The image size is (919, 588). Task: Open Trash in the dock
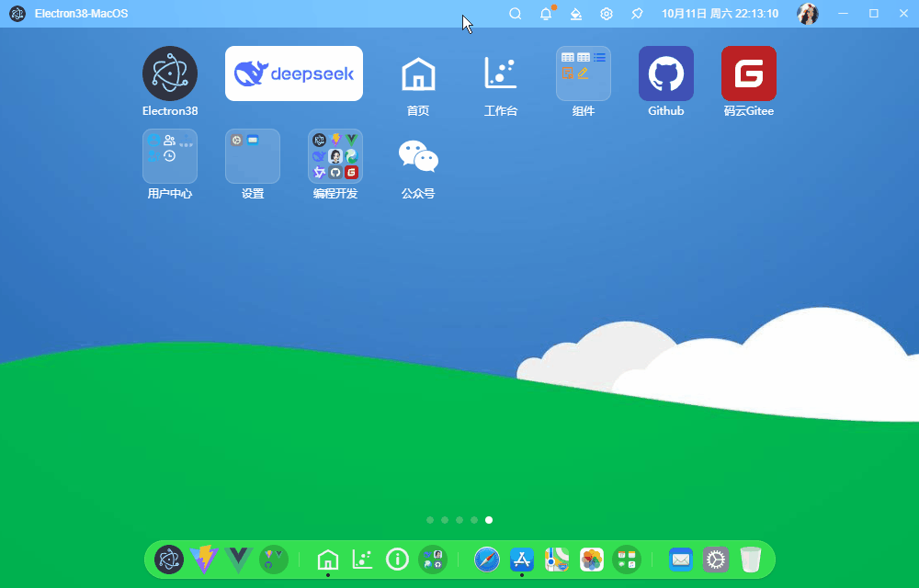[x=751, y=560]
